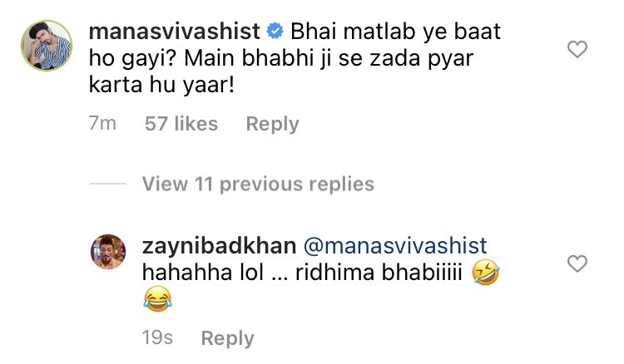
Task: Expand View 11 previous replies
Action: coord(258,184)
